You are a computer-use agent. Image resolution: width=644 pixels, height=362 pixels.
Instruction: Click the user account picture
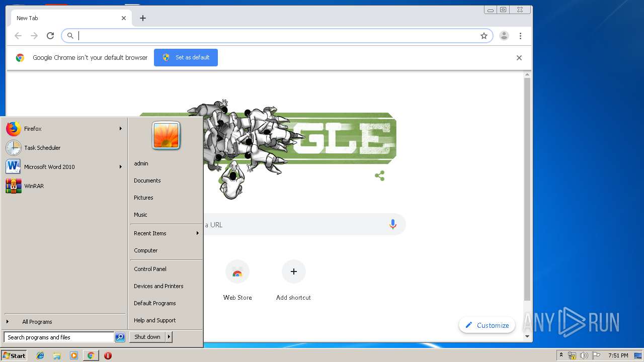pos(166,135)
